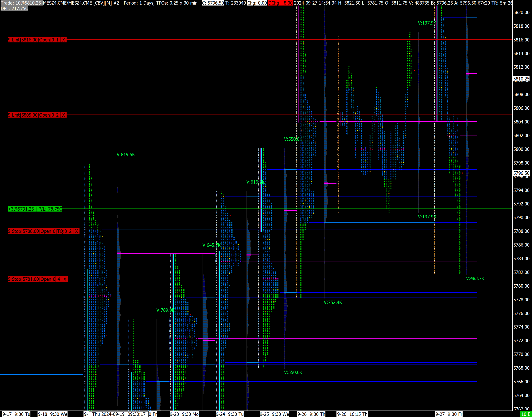This screenshot has height=417, width=532.
Task: Click the red DChg -8.00 header field
Action: [x=280, y=3]
